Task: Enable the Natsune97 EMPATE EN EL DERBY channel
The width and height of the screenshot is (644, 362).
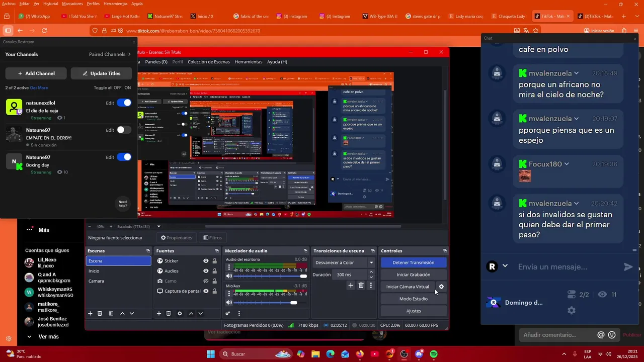Action: (x=124, y=130)
